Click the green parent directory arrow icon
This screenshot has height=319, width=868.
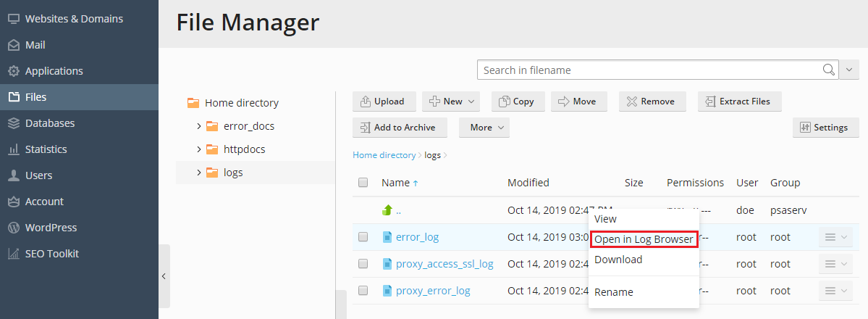point(387,210)
